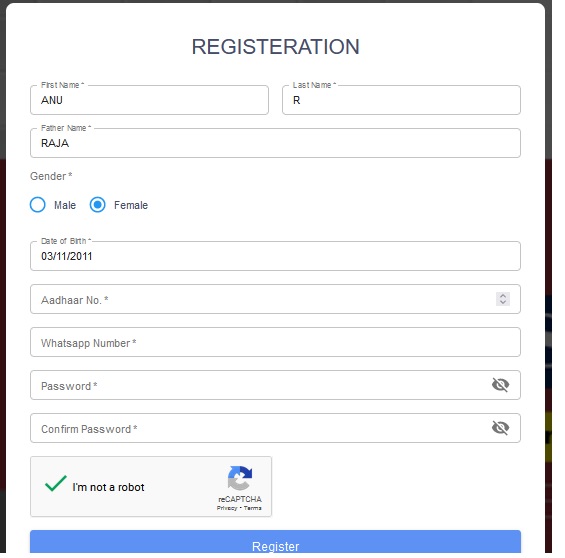Screen dimensions: 565x558
Task: Toggle Password field visibility eye icon
Action: pos(500,385)
